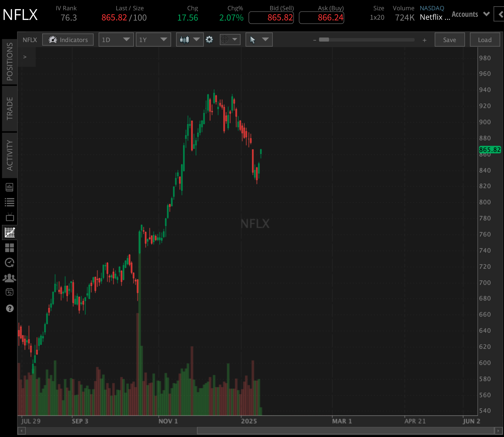Click the calendar history icon
The height and width of the screenshot is (437, 504).
pos(10,292)
